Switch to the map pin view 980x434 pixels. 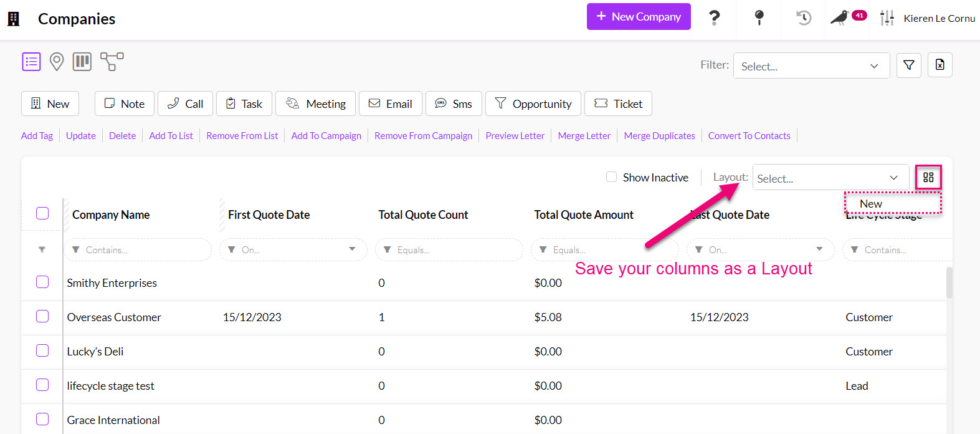pyautogui.click(x=57, y=62)
